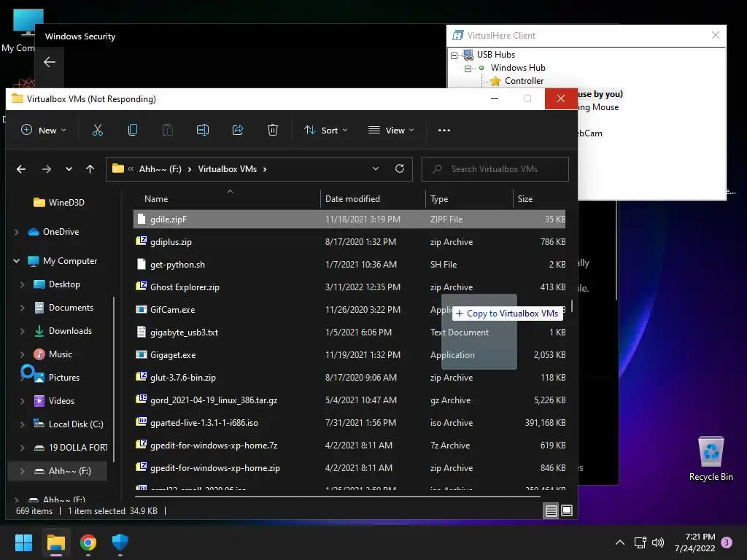Expand OneDrive in navigation pane

click(17, 232)
